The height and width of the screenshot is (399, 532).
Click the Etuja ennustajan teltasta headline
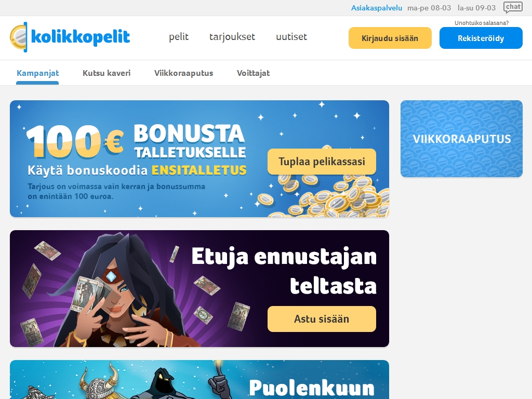click(284, 271)
